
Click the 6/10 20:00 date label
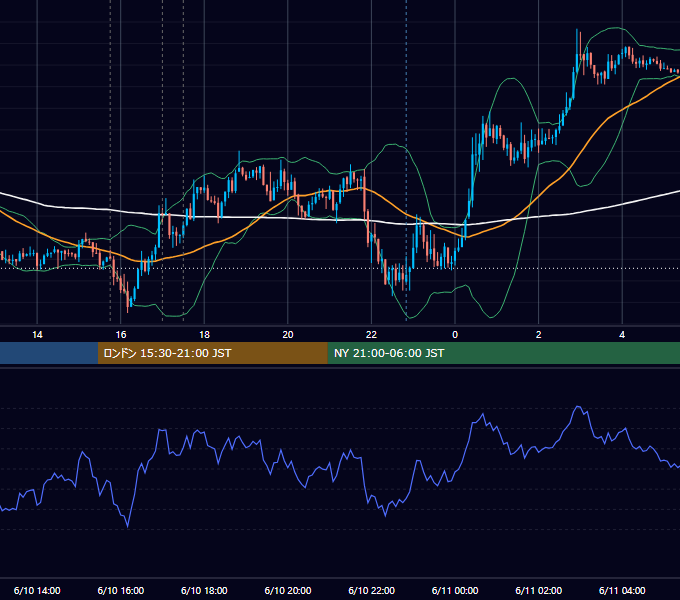(x=288, y=590)
